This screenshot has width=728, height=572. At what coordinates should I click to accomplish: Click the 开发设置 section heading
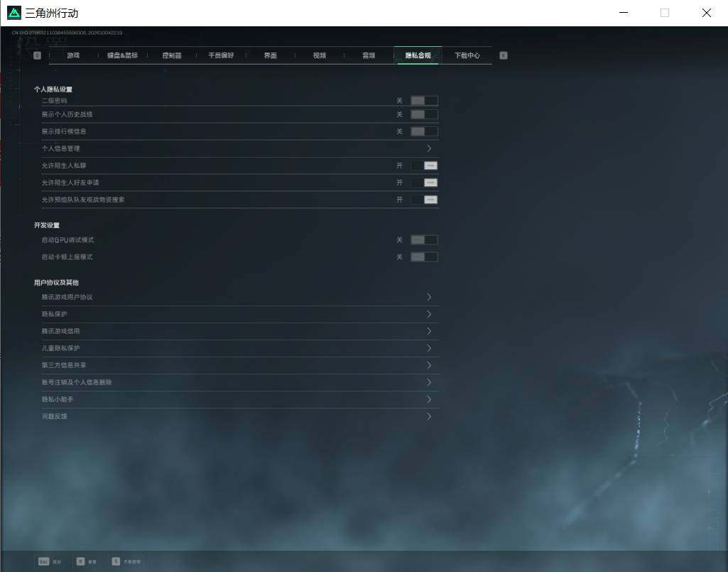click(47, 225)
